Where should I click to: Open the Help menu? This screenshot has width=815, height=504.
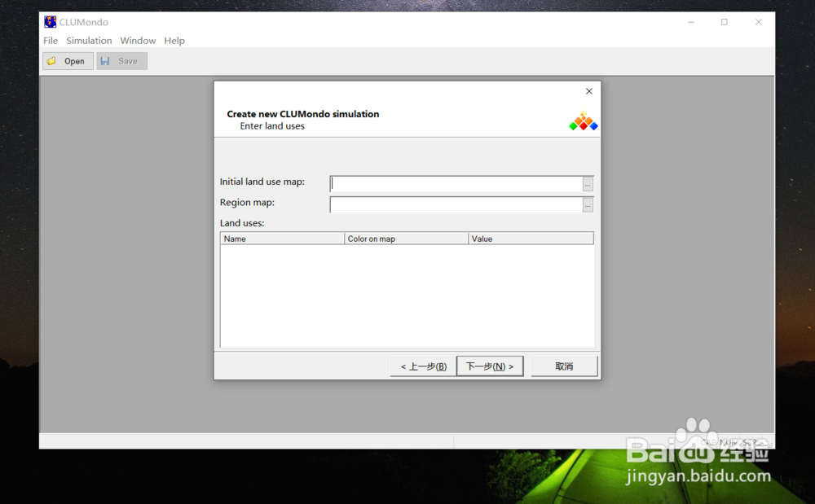point(174,41)
